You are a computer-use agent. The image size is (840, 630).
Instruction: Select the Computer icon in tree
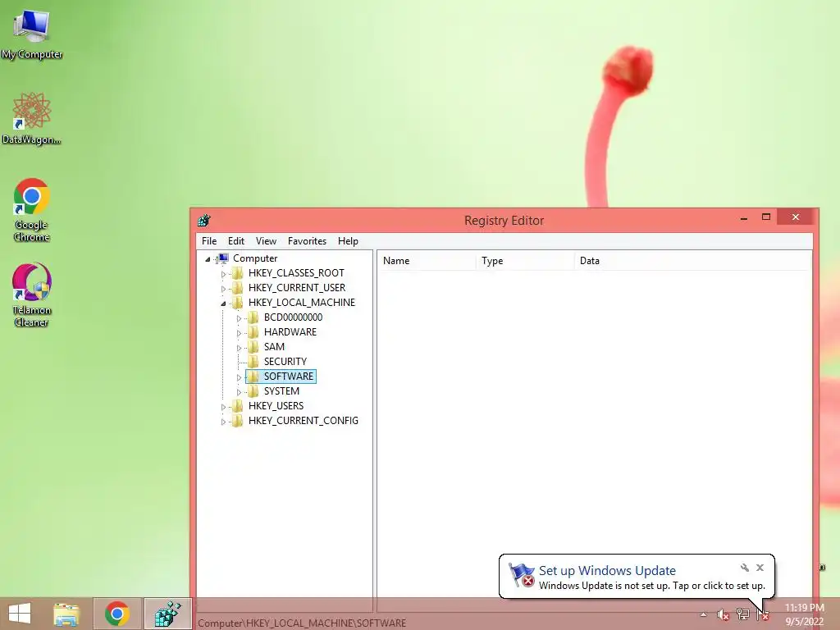222,258
